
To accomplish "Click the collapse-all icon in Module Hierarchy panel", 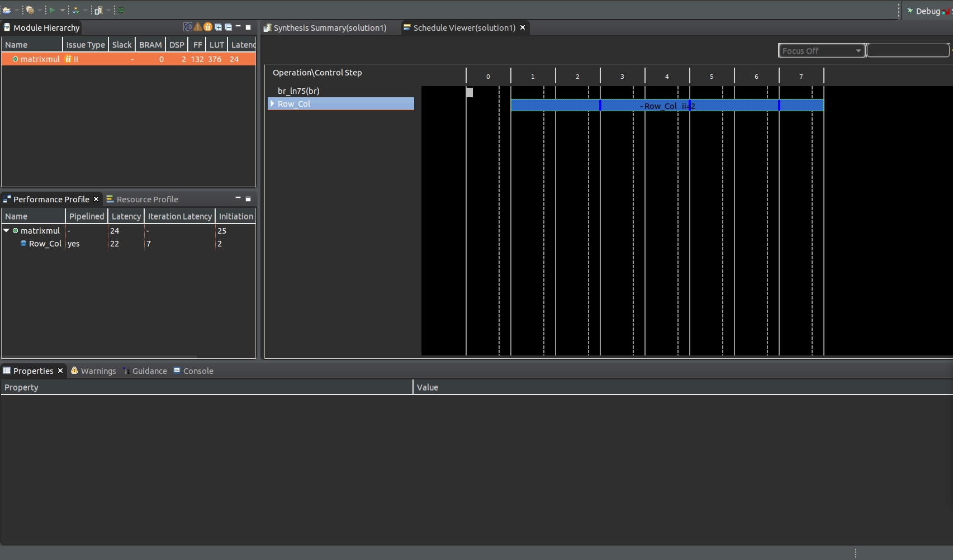I will [x=228, y=27].
